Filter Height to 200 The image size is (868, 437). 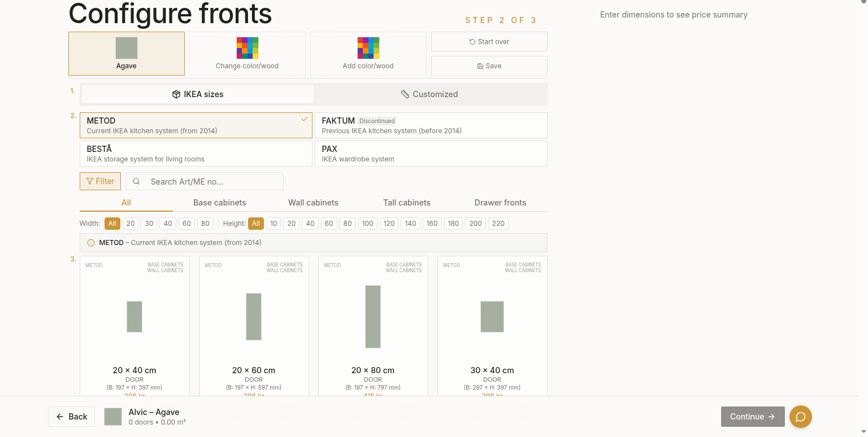[476, 224]
